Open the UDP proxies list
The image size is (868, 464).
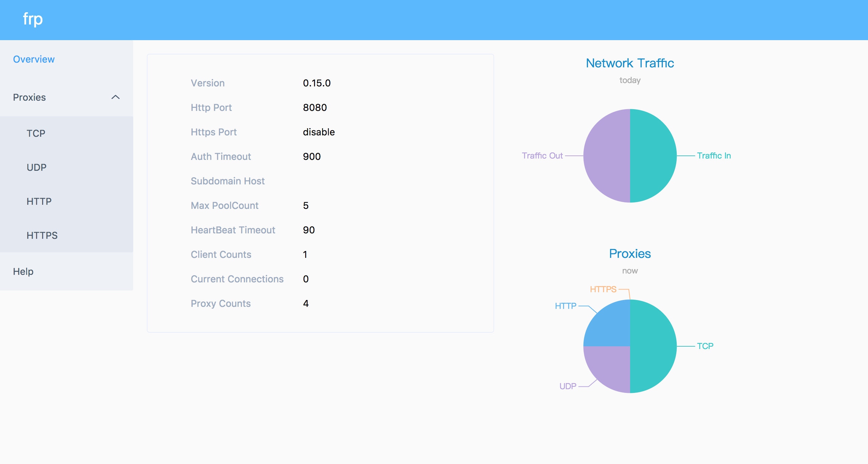coord(37,167)
